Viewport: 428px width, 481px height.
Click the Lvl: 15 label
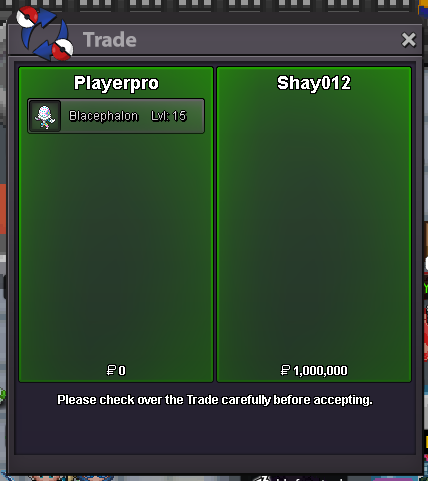[x=169, y=116]
